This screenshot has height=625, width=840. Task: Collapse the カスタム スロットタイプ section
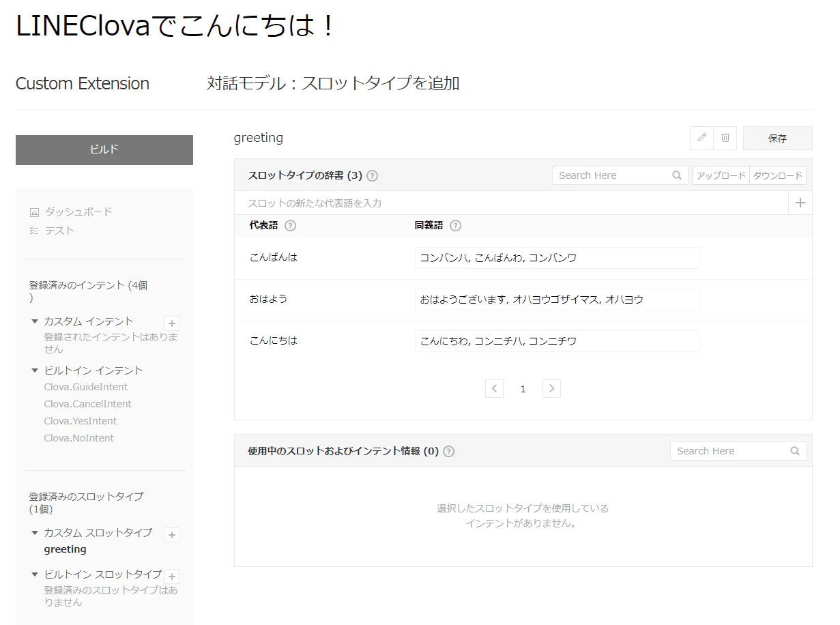point(35,533)
